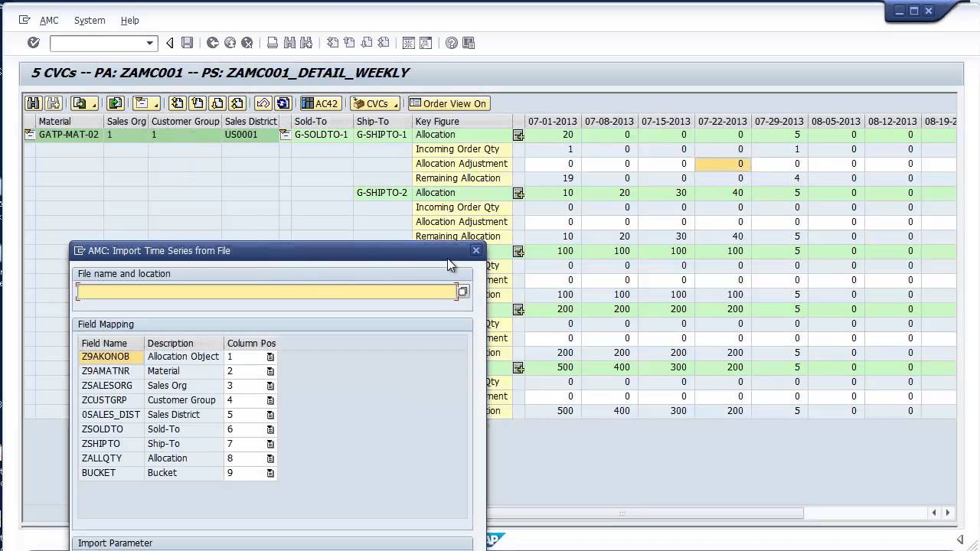This screenshot has width=980, height=551.
Task: Open the Help menu
Action: [130, 21]
